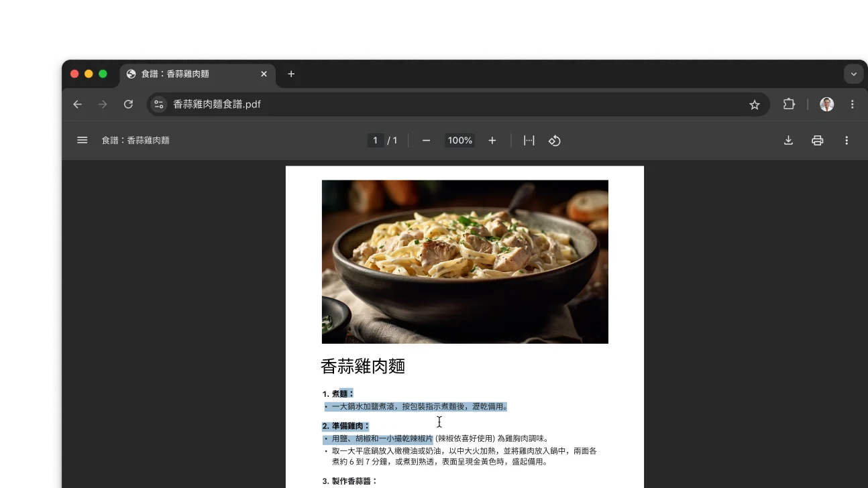The height and width of the screenshot is (488, 868).
Task: Open the Chrome browser menu
Action: click(853, 104)
